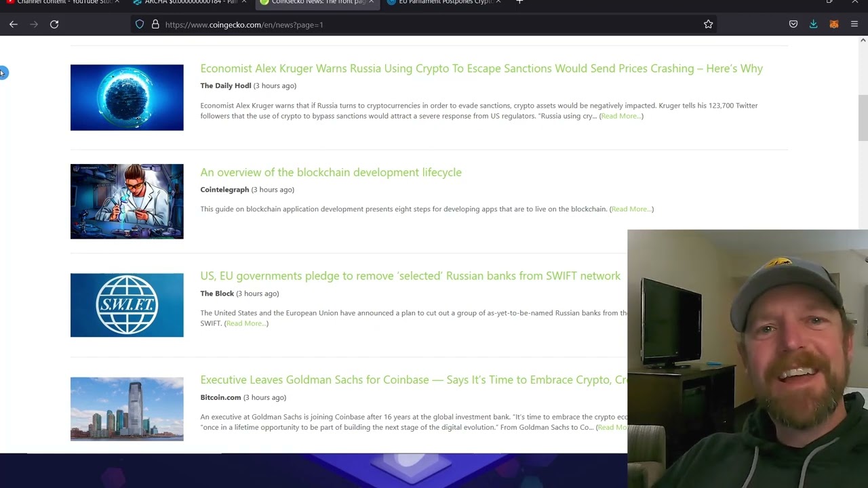Click Read More on the SWIFT article
The width and height of the screenshot is (868, 488).
tap(246, 323)
